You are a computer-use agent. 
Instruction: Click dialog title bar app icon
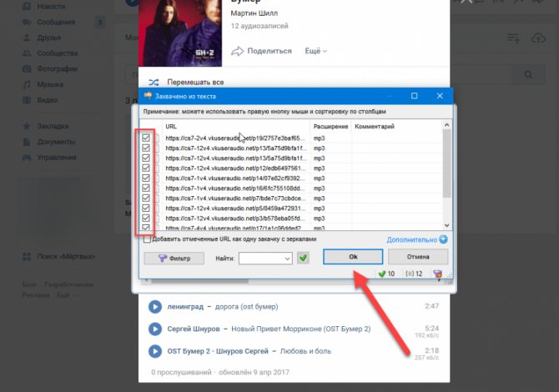coord(148,96)
